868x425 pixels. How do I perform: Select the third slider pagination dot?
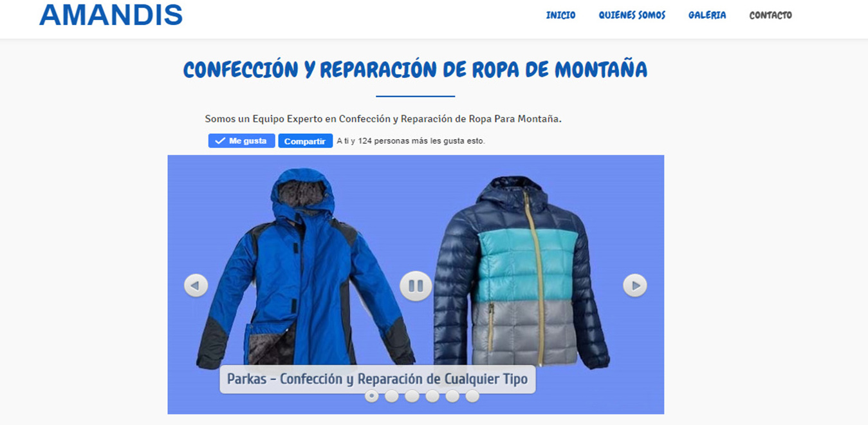(412, 396)
